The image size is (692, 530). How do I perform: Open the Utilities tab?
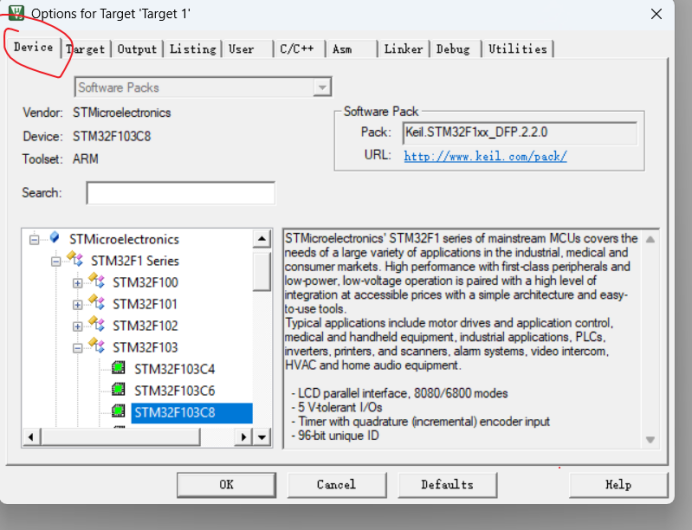click(518, 49)
